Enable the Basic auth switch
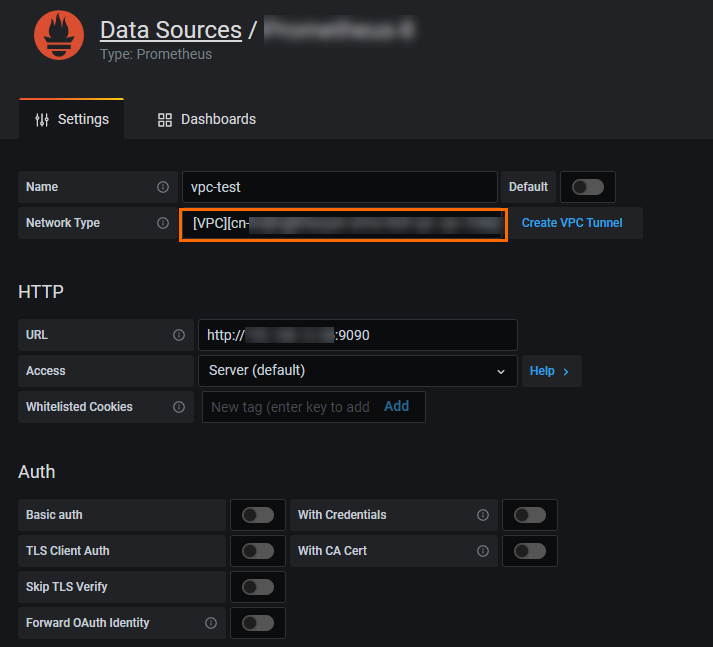Viewport: 713px width, 647px height. (258, 515)
